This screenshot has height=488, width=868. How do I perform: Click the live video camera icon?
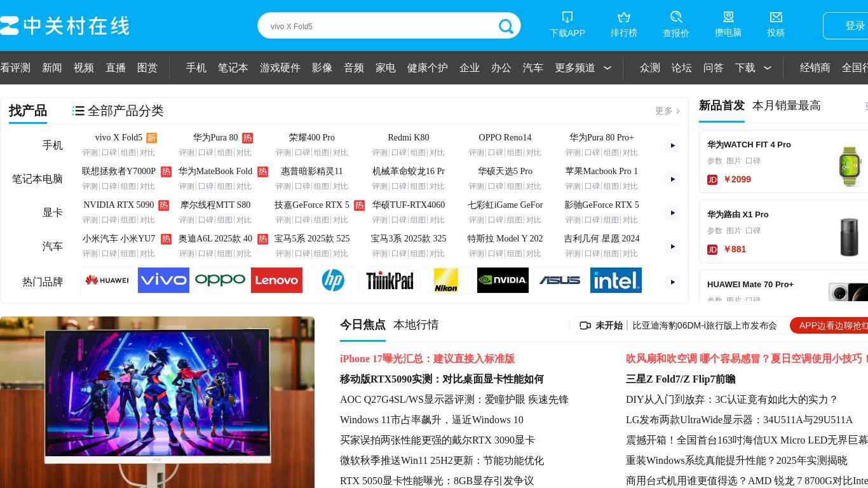coord(585,325)
